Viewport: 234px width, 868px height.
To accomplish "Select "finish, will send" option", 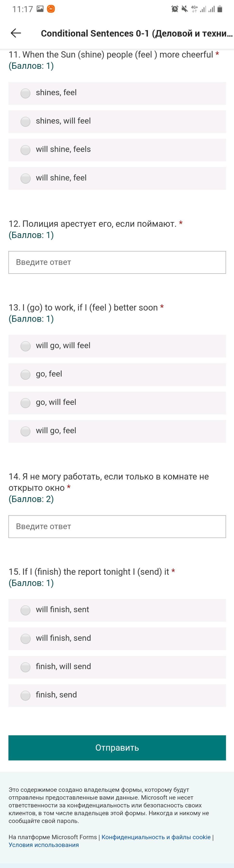I will (26, 667).
